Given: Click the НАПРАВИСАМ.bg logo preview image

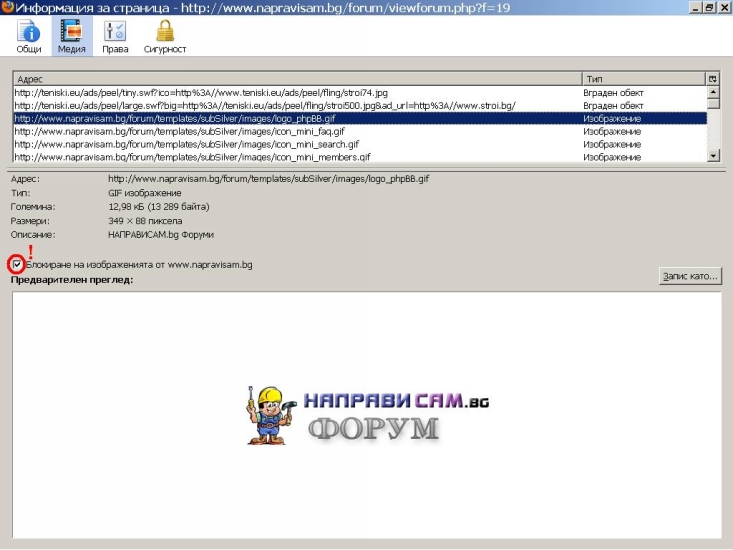Looking at the screenshot, I should point(368,415).
